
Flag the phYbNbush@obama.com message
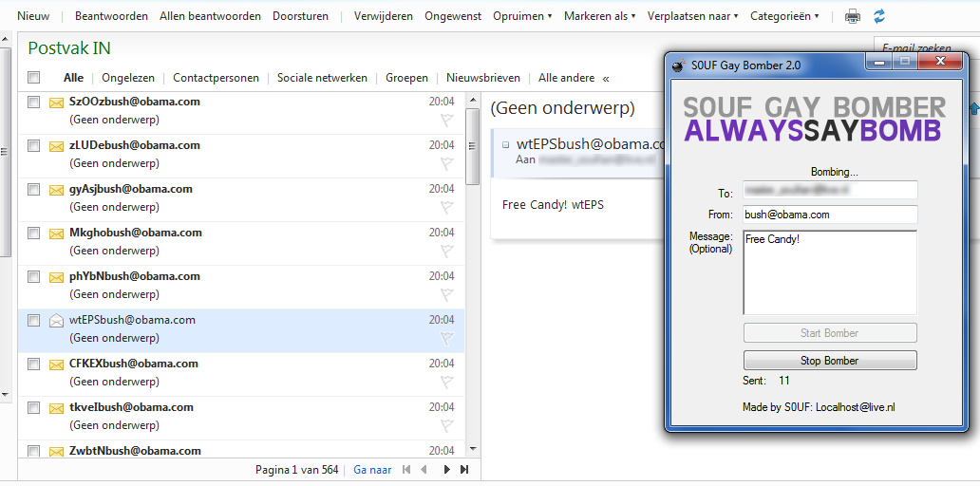[447, 295]
